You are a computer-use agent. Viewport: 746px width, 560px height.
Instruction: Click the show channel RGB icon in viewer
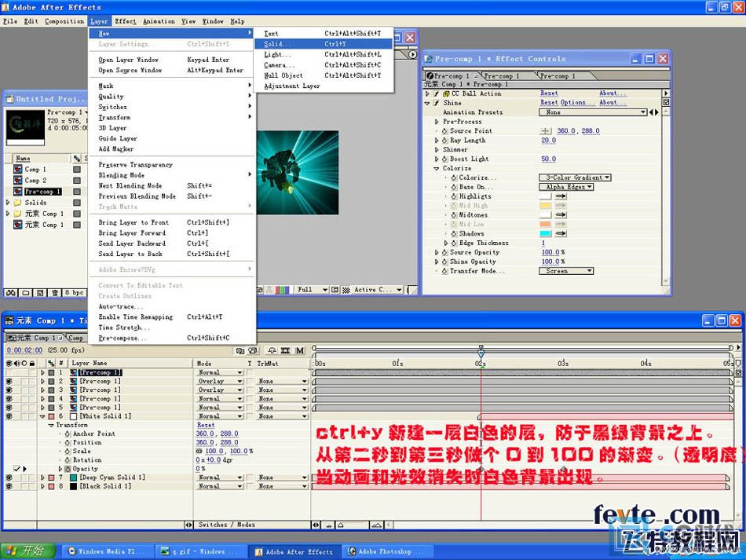point(282,290)
